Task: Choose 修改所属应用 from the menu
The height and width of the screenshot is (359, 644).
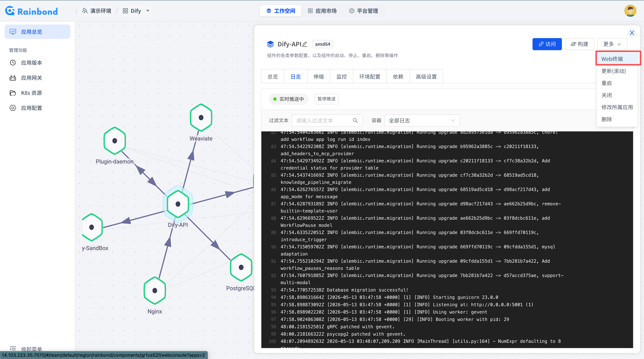Action: point(617,107)
